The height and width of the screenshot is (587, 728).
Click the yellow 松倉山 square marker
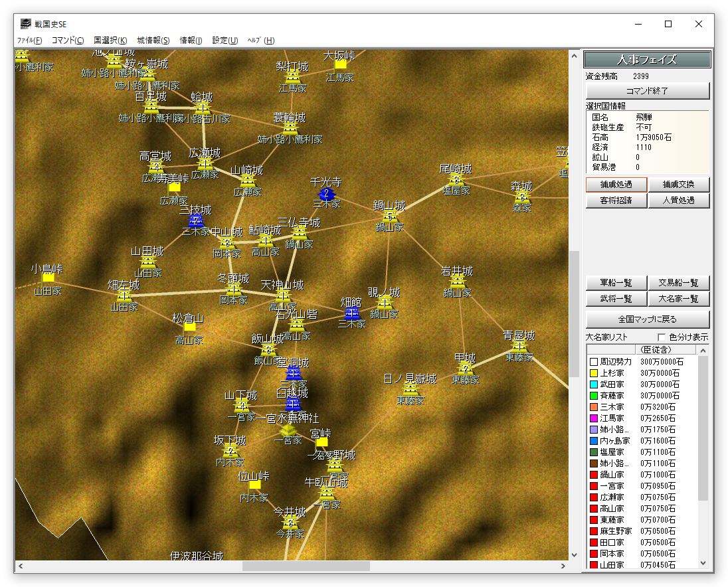click(x=190, y=328)
